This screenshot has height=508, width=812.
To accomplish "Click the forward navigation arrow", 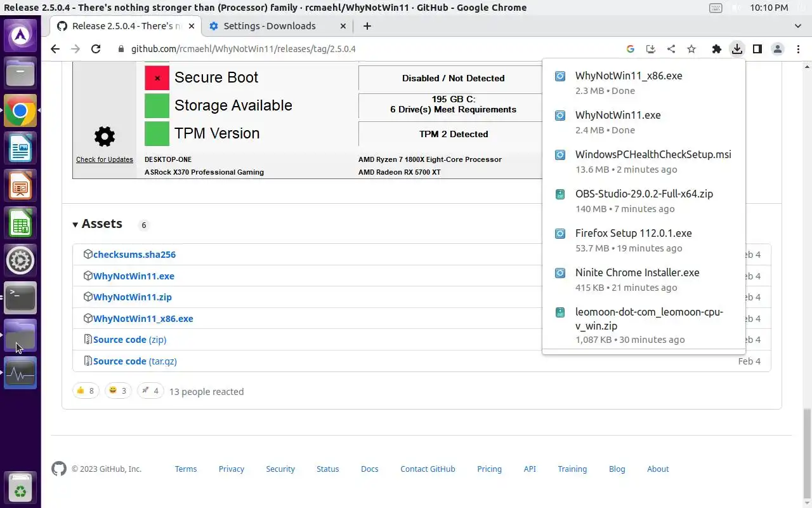I will point(75,49).
